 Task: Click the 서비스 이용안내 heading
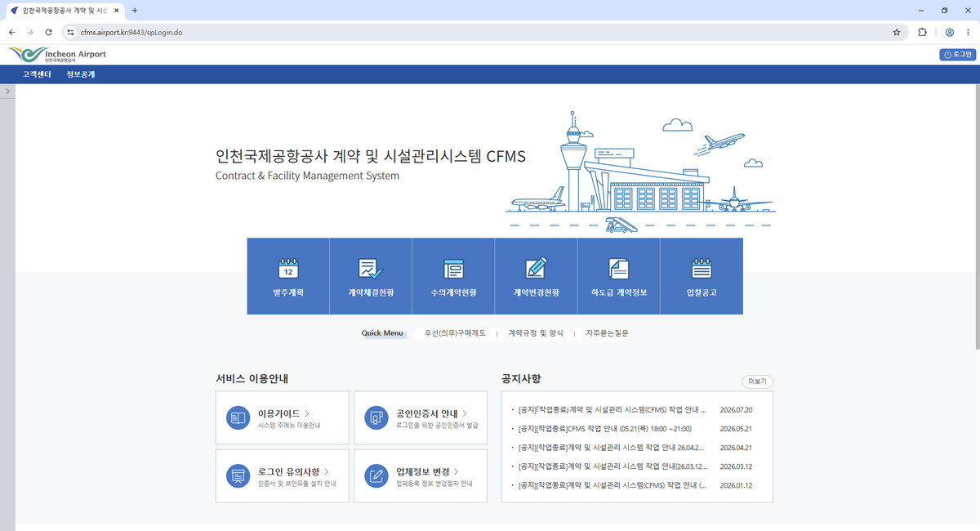tap(252, 378)
